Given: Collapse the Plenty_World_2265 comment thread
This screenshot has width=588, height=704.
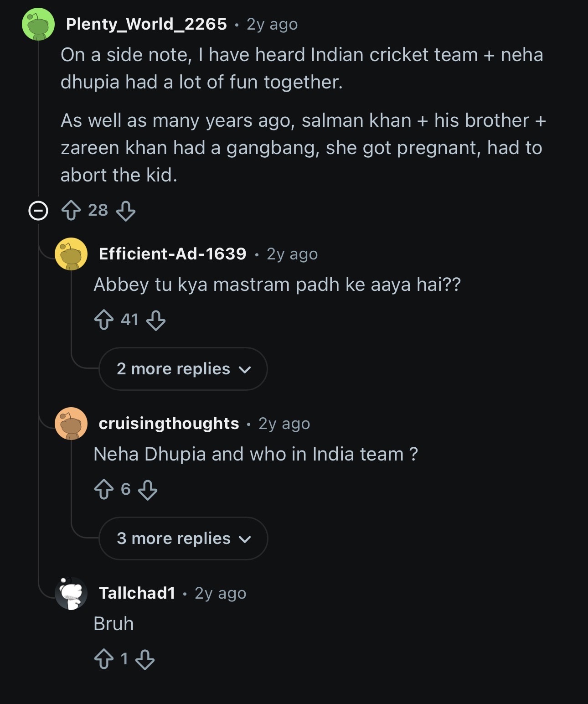Looking at the screenshot, I should 38,211.
